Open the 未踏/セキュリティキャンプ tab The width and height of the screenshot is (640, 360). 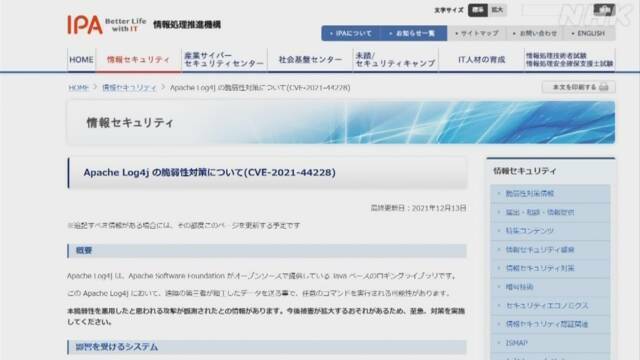[x=396, y=60]
